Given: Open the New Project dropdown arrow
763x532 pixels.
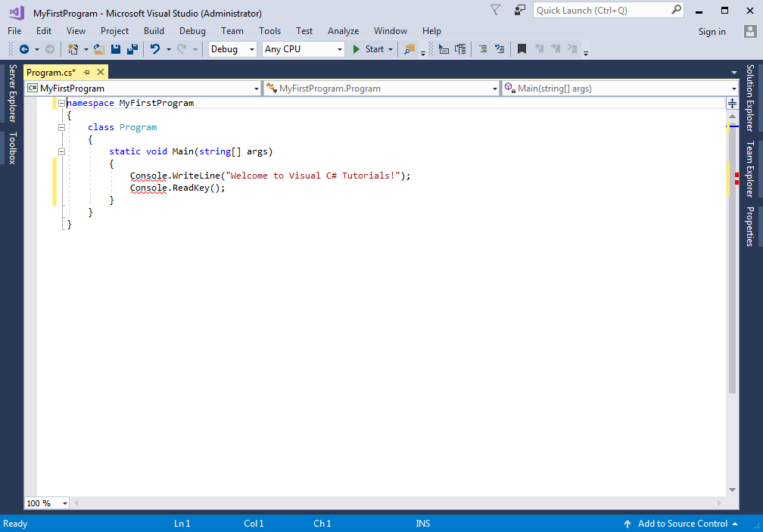Looking at the screenshot, I should click(x=86, y=50).
